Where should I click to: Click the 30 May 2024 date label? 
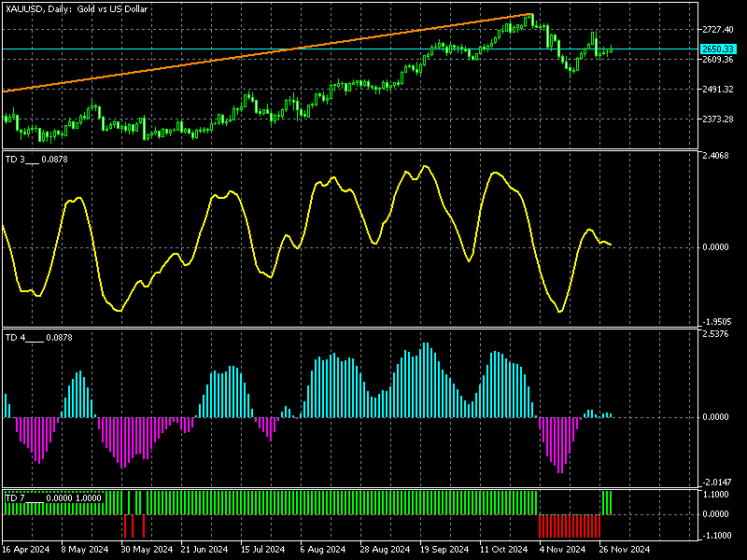[147, 550]
